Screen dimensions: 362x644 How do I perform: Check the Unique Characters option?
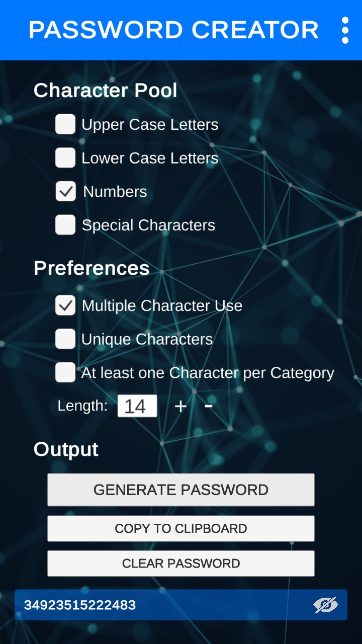[x=65, y=339]
